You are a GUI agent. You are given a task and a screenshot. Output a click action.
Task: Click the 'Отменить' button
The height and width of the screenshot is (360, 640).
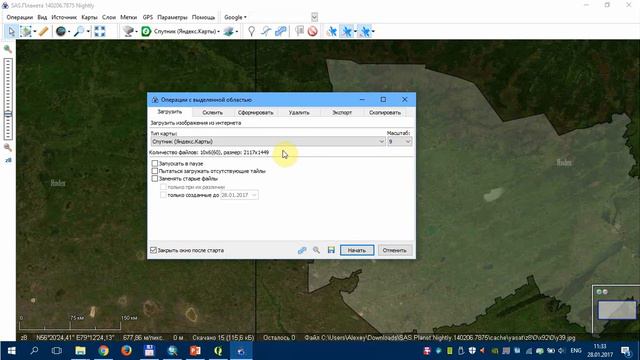(x=394, y=250)
